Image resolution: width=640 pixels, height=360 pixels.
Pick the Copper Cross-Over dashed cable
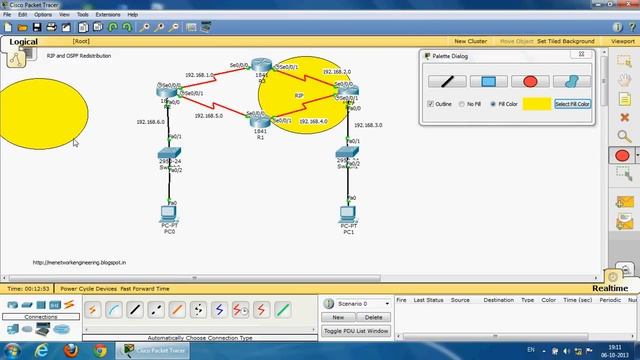(156, 310)
